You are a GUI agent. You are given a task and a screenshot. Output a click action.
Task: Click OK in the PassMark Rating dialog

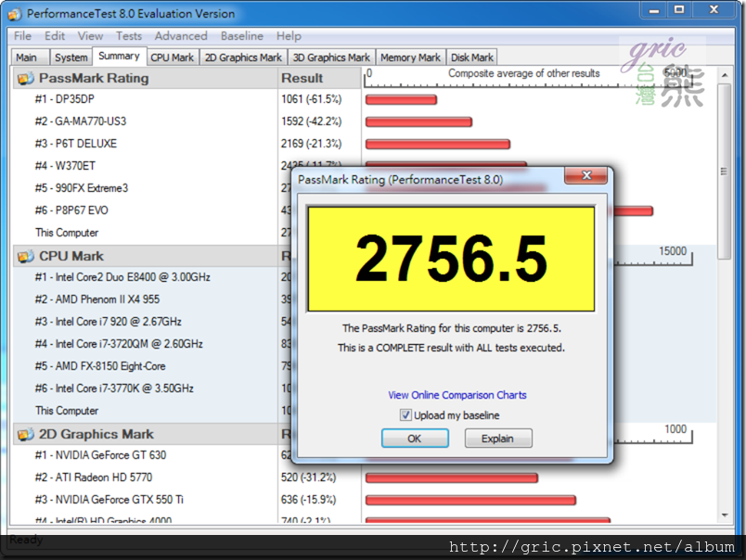point(415,439)
